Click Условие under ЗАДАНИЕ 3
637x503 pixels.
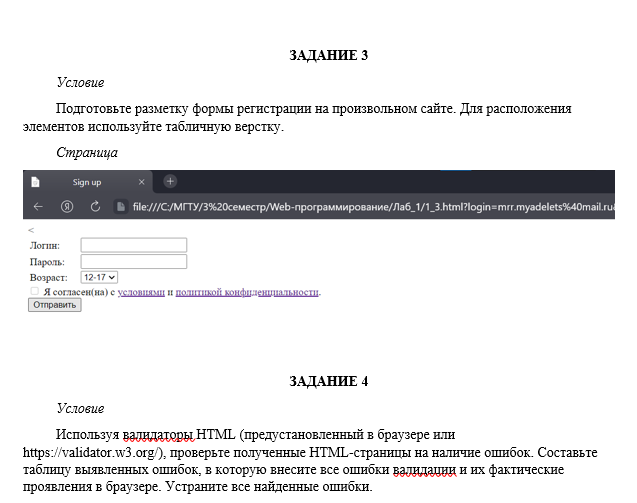tap(80, 82)
